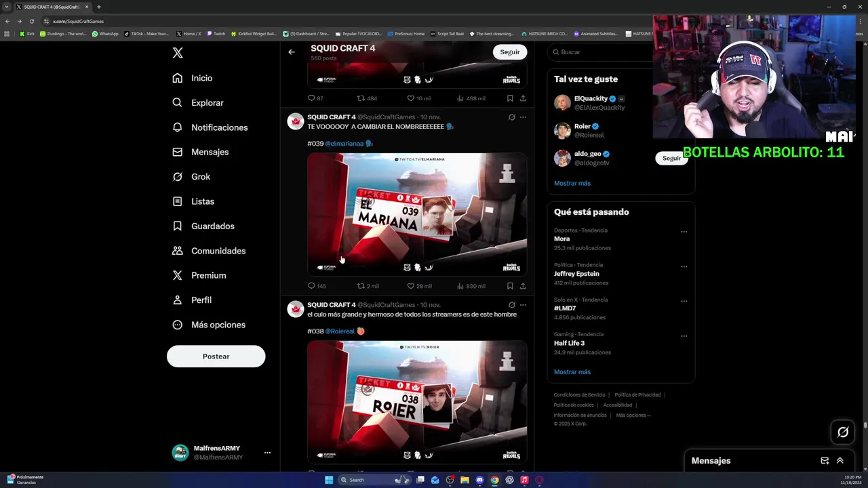The height and width of the screenshot is (488, 868).
Task: Open Política de Privacidad link
Action: [x=637, y=394]
